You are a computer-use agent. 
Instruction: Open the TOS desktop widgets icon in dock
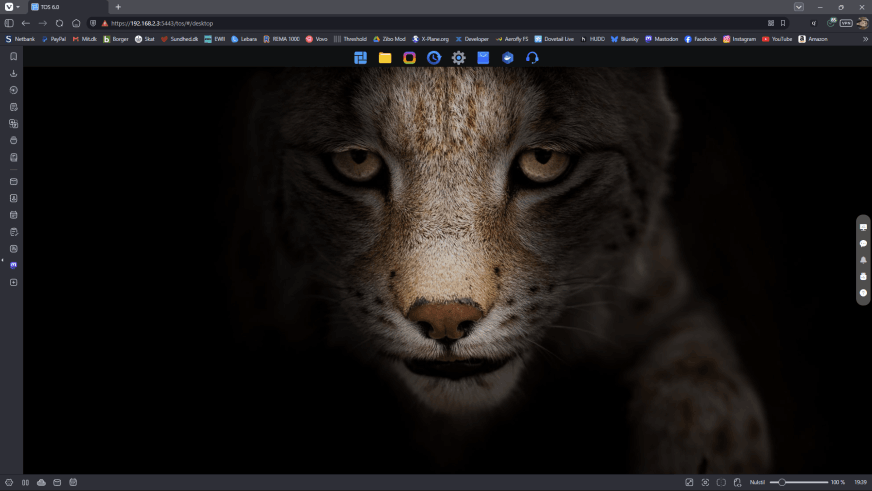click(x=360, y=58)
